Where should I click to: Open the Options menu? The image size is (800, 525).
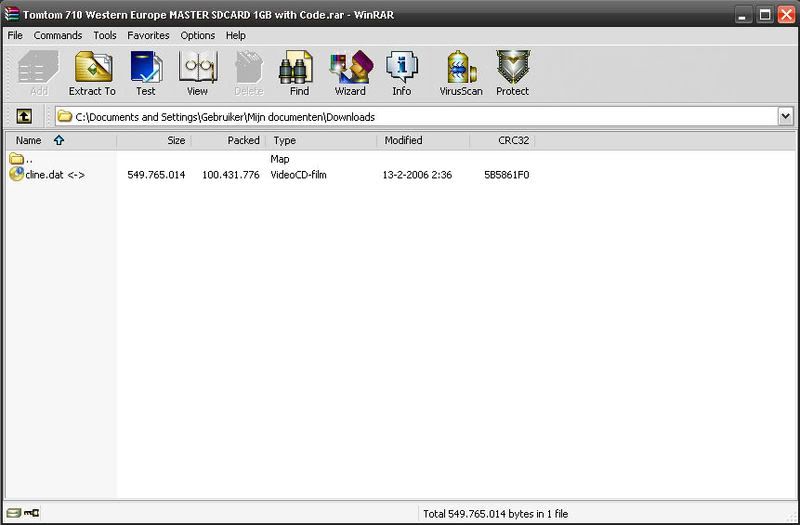[x=198, y=35]
